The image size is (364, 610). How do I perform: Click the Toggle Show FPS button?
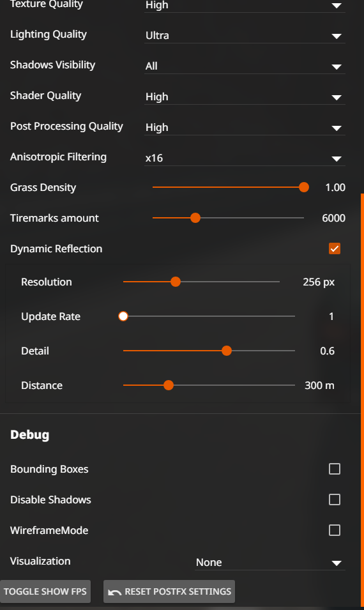pyautogui.click(x=45, y=591)
